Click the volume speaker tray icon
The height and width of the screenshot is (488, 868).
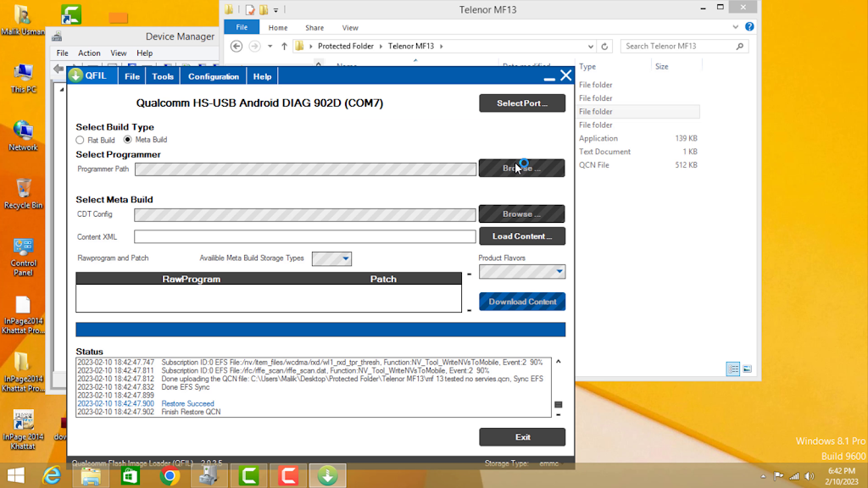tap(810, 476)
